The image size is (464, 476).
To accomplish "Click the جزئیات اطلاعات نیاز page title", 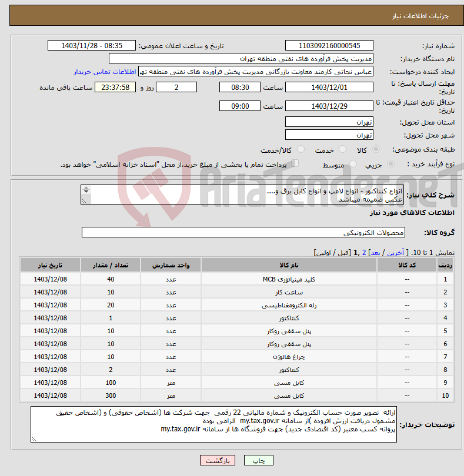I will tap(420, 16).
